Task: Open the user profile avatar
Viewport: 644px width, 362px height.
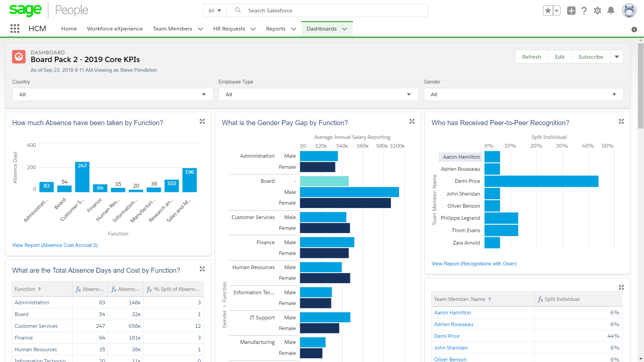Action: click(629, 11)
